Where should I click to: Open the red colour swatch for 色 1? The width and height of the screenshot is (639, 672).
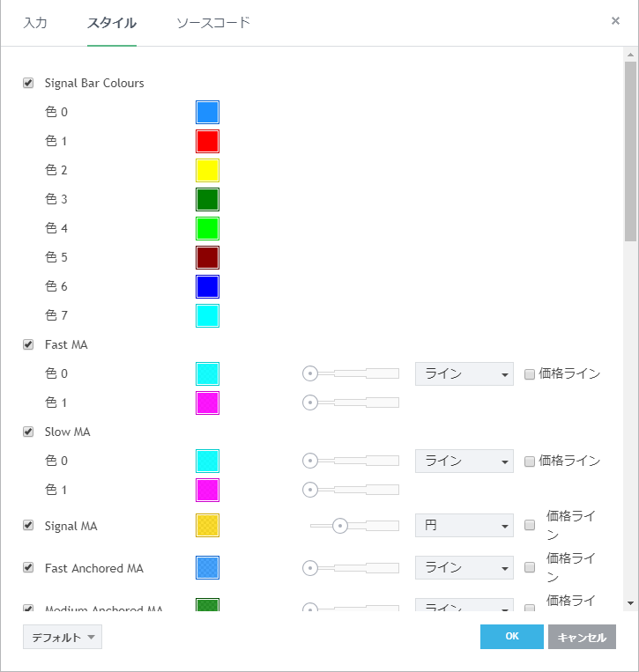point(207,141)
